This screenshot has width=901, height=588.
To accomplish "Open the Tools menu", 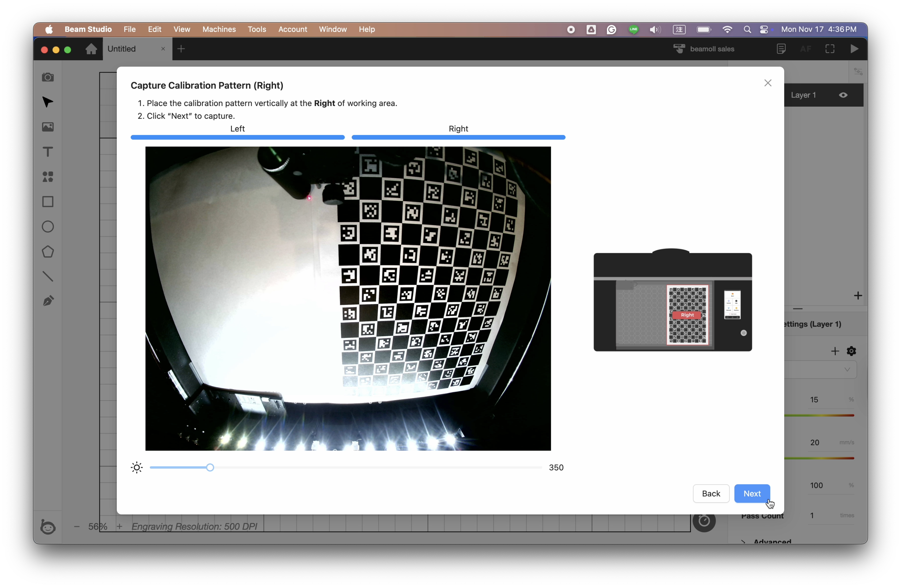I will pyautogui.click(x=257, y=29).
